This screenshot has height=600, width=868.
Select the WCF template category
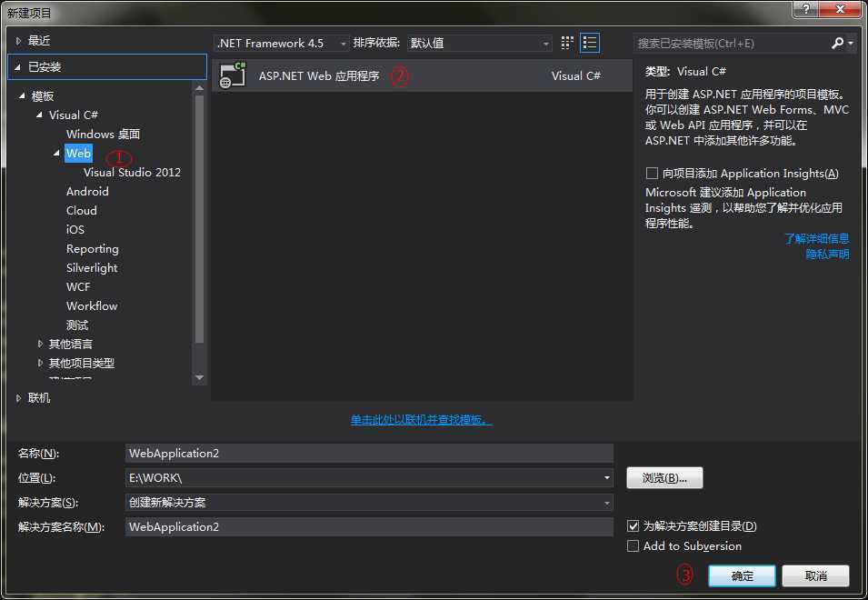click(x=78, y=286)
